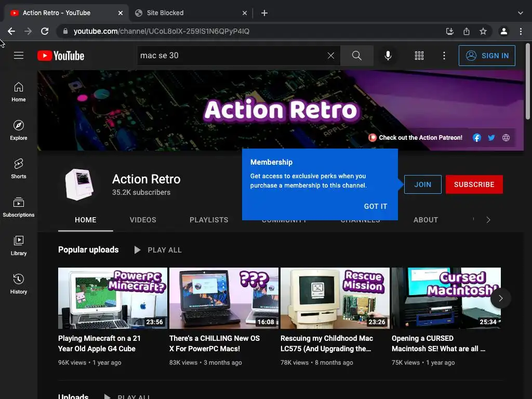Select the HOME channel tab
Screen dimensions: 532x399
tap(86, 220)
